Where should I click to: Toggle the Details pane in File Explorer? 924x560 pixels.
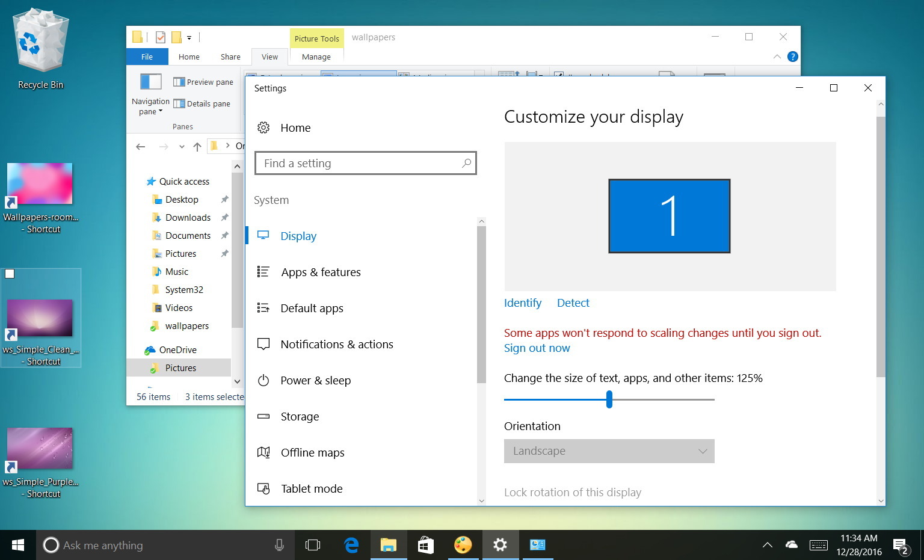[x=203, y=103]
